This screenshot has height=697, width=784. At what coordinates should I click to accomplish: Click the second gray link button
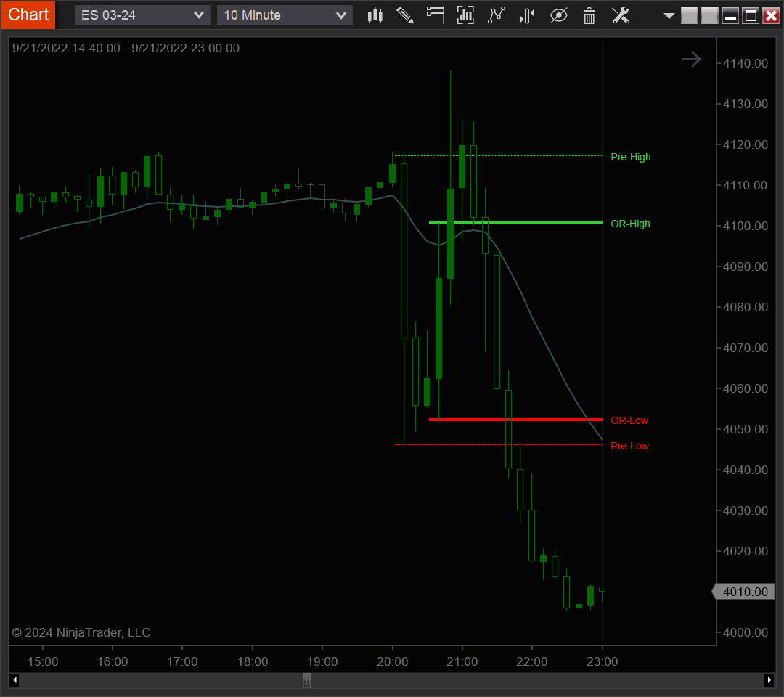pyautogui.click(x=709, y=15)
